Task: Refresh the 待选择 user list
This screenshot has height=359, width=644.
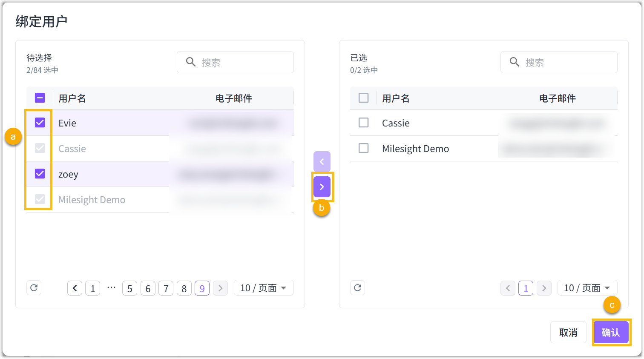Action: tap(34, 288)
